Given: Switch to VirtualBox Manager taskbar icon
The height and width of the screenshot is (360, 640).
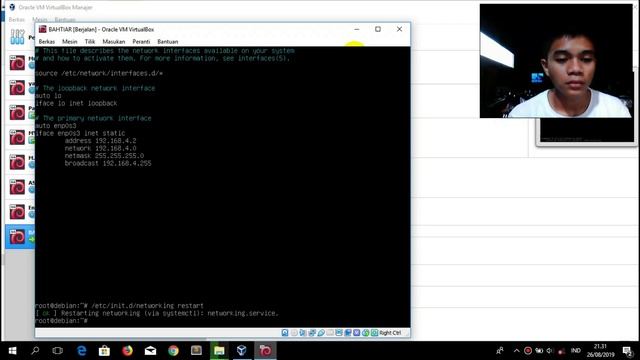Looking at the screenshot, I should tap(242, 351).
